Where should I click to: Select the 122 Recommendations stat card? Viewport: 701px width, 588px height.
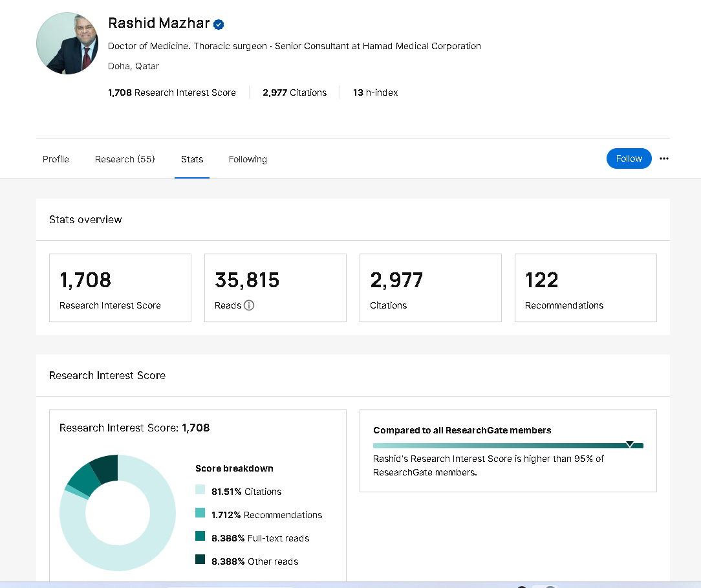pos(586,288)
